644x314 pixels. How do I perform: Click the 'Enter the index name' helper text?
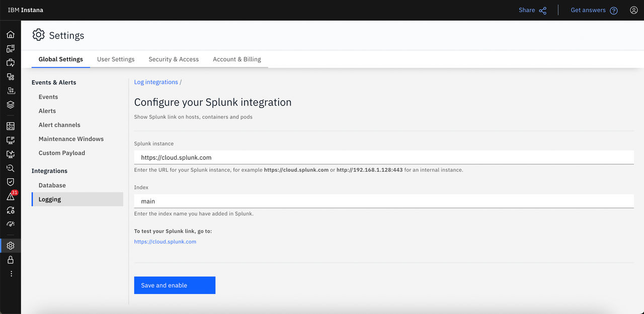coord(194,214)
